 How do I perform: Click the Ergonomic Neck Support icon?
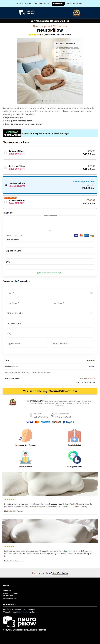coord(26,436)
